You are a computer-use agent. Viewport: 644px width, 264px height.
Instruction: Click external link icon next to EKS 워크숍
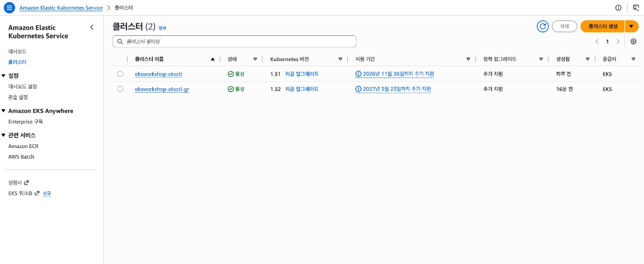(x=37, y=193)
